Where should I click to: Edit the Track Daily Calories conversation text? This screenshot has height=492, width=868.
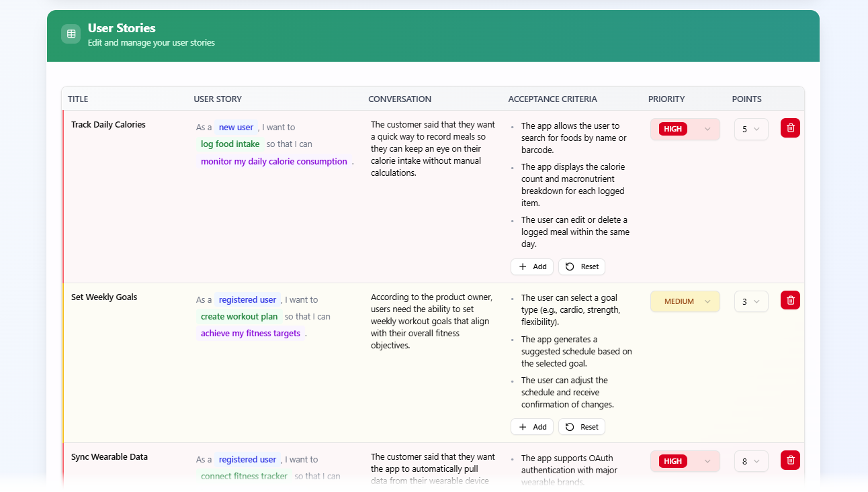(433, 149)
